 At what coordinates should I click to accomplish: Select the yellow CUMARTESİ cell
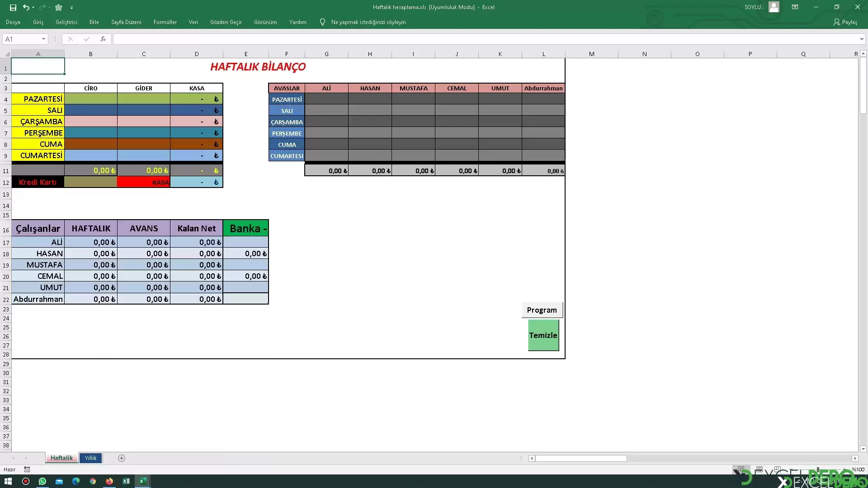click(38, 155)
